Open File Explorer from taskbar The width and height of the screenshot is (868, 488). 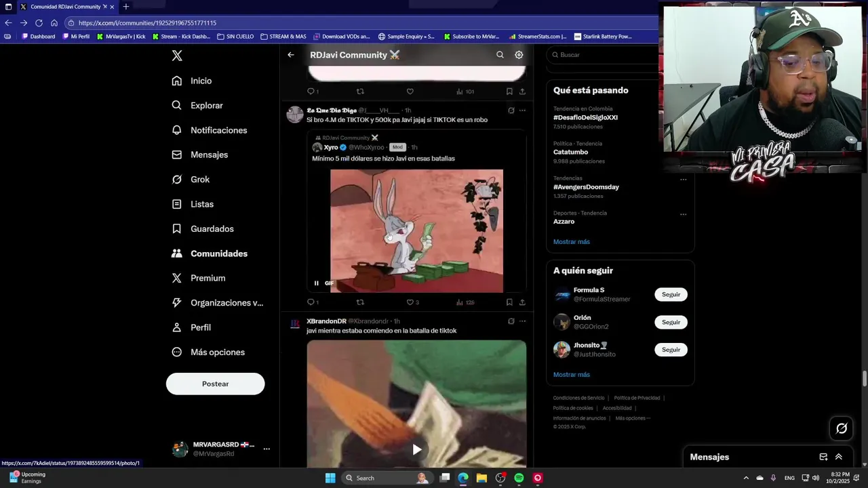[x=481, y=478]
